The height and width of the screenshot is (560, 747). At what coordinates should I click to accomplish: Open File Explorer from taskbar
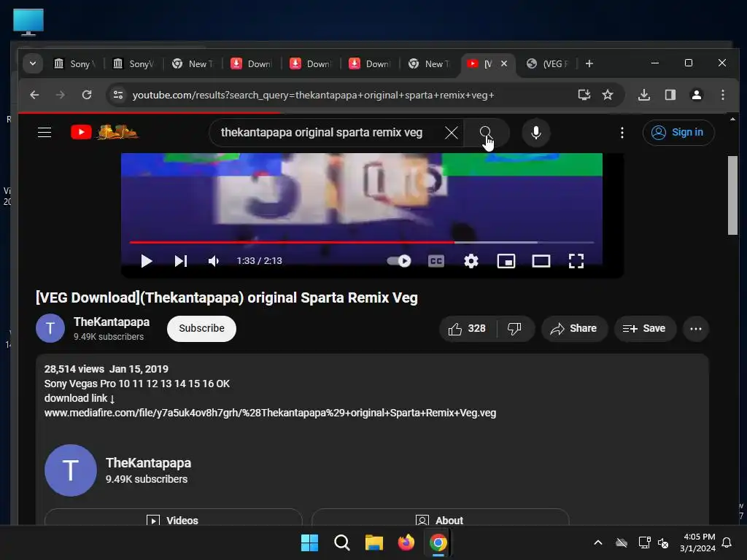[374, 542]
